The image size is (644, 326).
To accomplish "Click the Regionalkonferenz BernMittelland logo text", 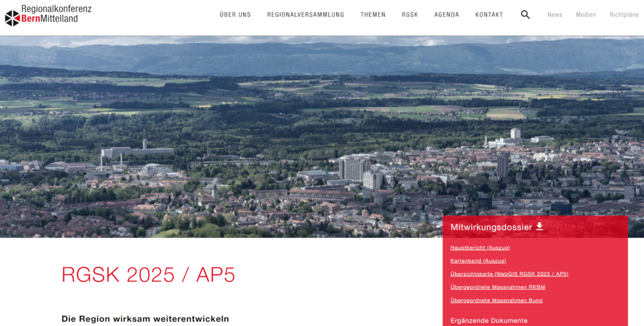I will pos(56,14).
